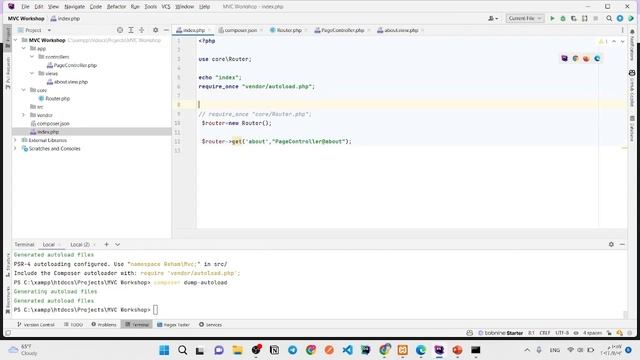640x360 pixels.
Task: Open terminal settings gear icon
Action: 611,244
